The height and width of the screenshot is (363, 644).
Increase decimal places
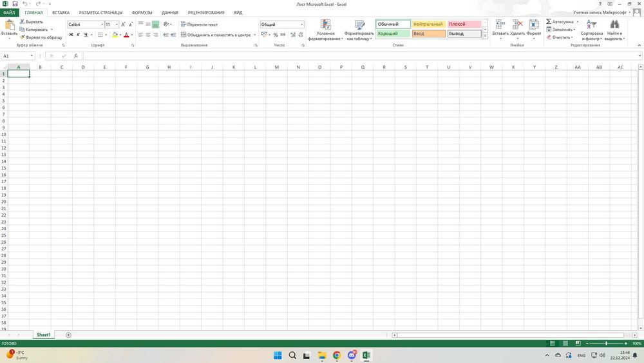[x=293, y=35]
